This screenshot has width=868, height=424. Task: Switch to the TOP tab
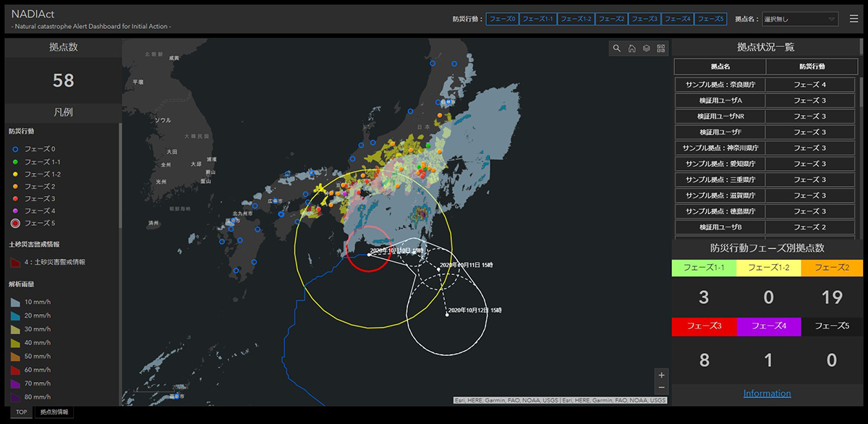[21, 412]
